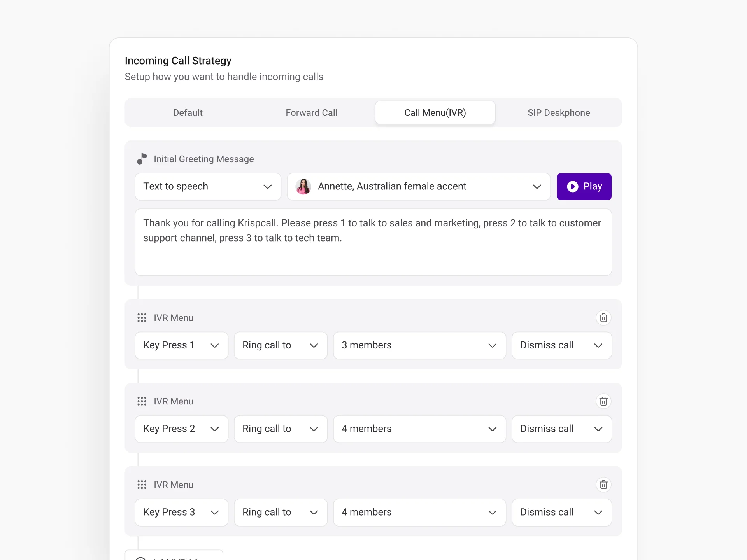Delete the Key Press 3 IVR Menu
747x560 pixels.
point(603,485)
